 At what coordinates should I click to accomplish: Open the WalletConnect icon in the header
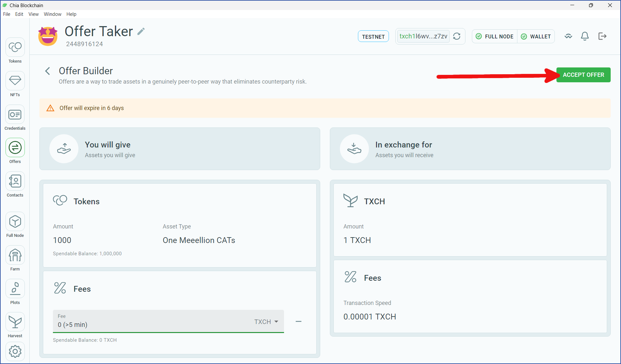tap(568, 36)
